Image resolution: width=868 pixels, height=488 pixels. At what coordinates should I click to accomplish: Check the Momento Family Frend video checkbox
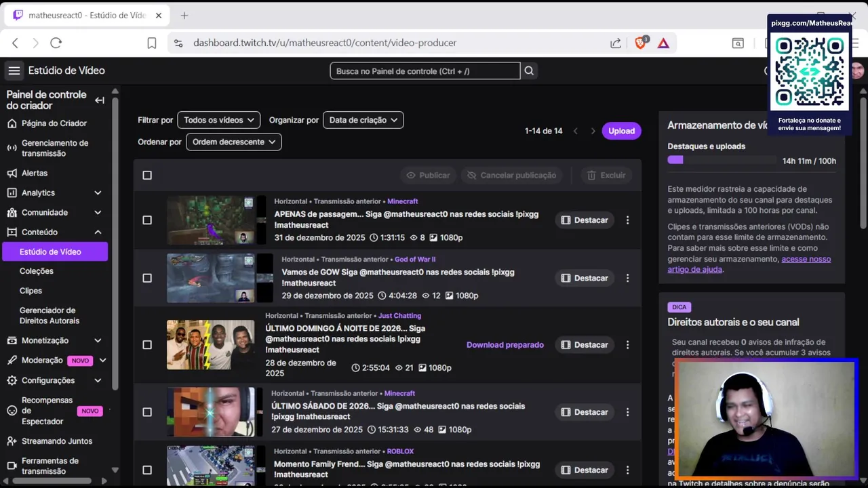click(x=147, y=470)
